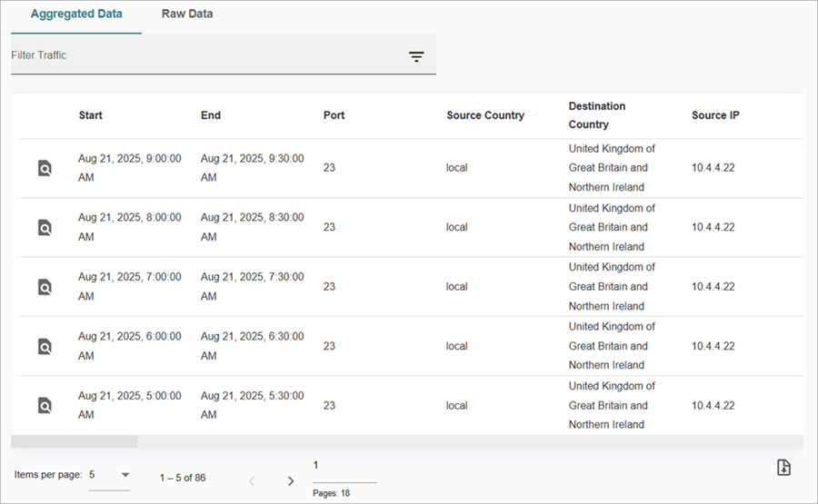Click 'local' in the 6:00:00 AM row

[457, 346]
